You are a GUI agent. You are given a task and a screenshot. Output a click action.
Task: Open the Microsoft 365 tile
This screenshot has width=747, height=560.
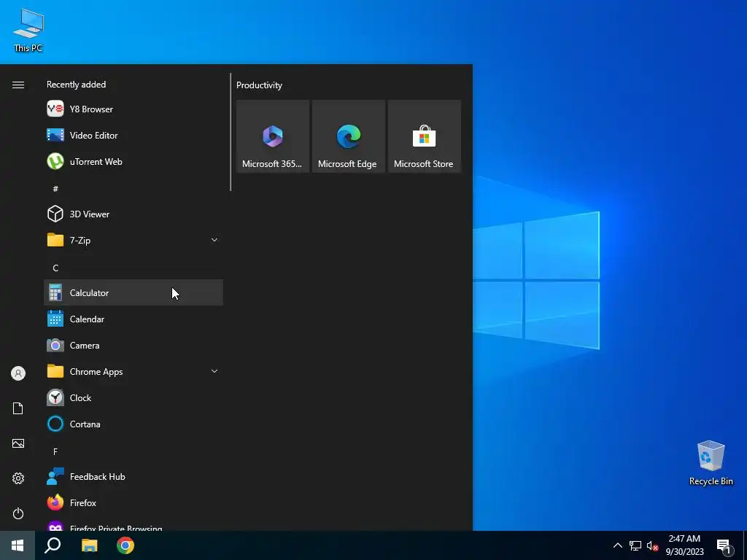(273, 136)
